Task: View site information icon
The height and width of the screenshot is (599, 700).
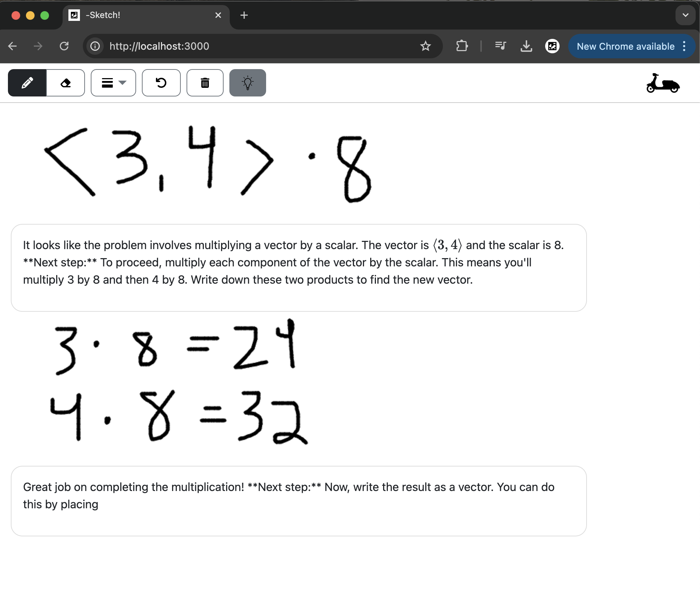Action: pyautogui.click(x=95, y=46)
